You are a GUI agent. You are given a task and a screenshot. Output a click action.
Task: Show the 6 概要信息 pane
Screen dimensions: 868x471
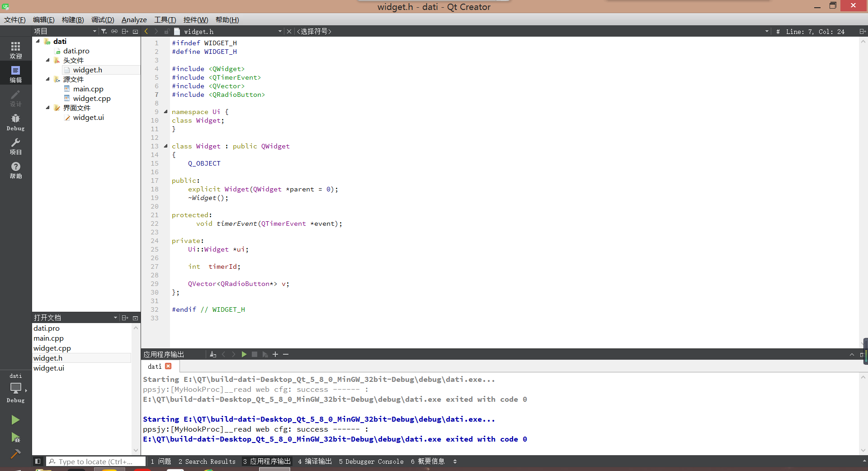click(x=428, y=461)
